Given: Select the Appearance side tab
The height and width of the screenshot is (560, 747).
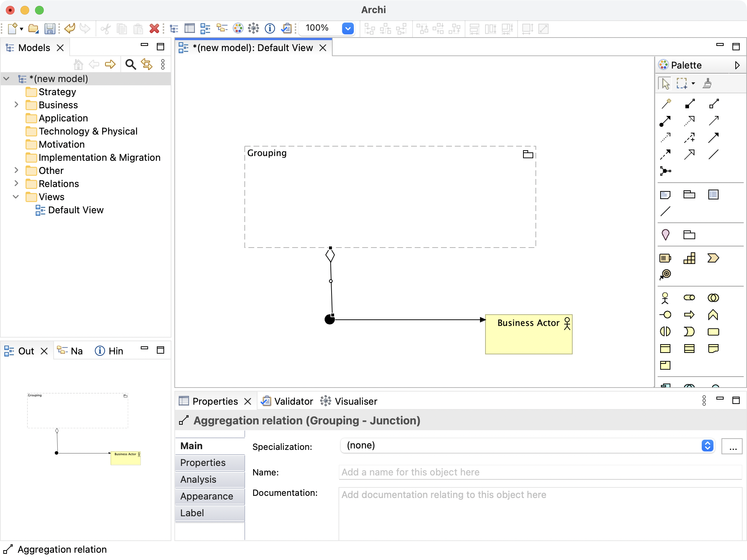Looking at the screenshot, I should tap(210, 496).
